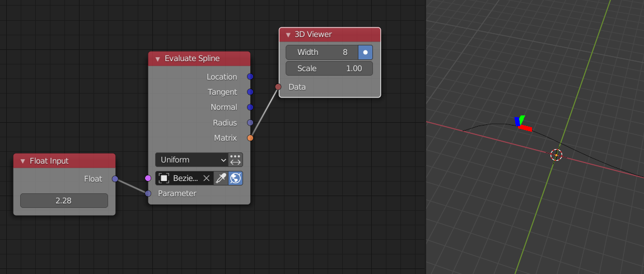
Task: Toggle the 3D Viewer dot button
Action: click(x=366, y=53)
